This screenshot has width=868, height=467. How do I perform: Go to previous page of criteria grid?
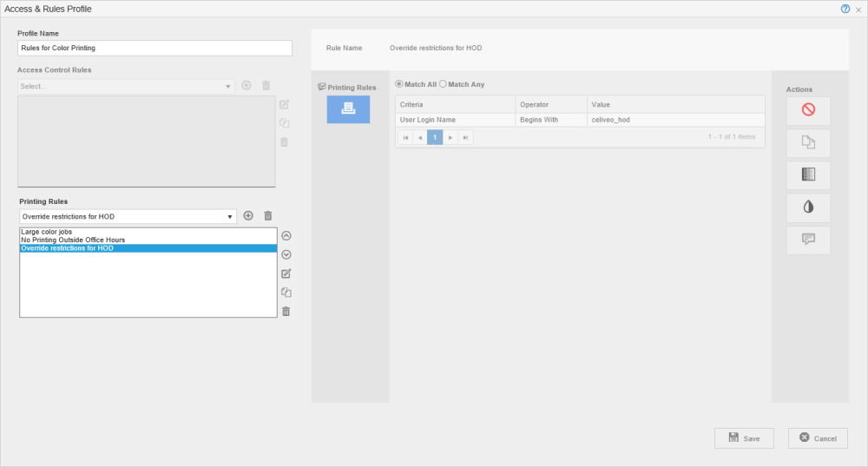coord(420,137)
